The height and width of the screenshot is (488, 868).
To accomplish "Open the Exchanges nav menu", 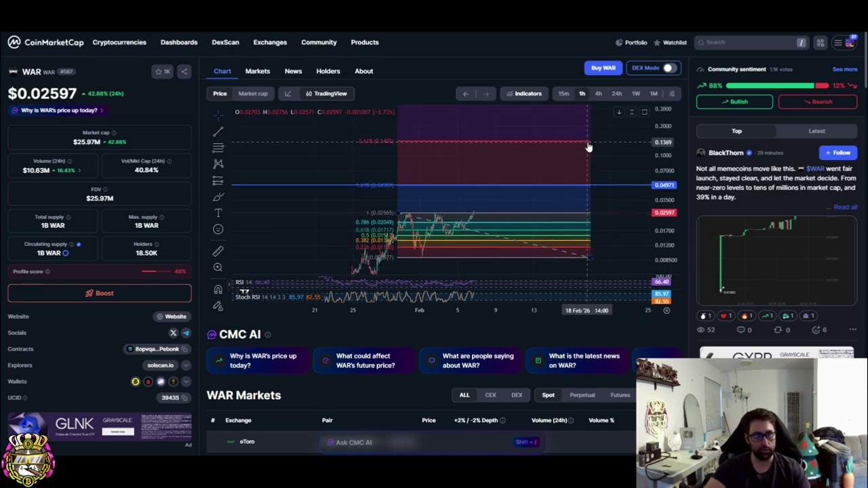I will tap(270, 42).
